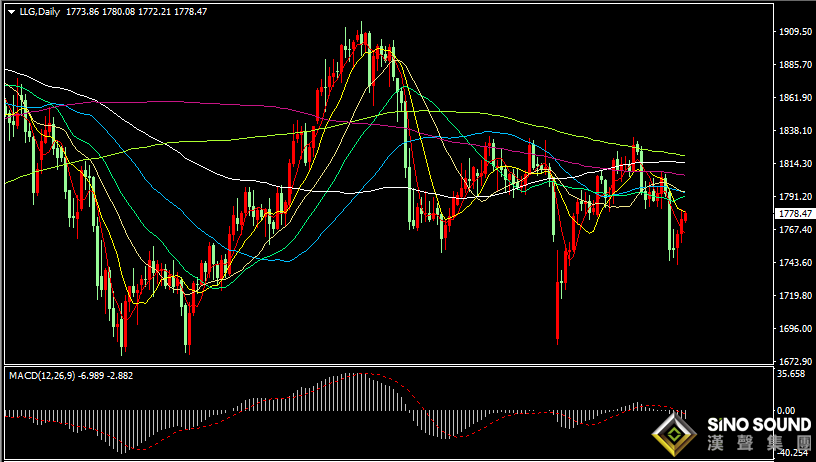
Task: Select the 1838.10 price scale label
Action: pos(795,131)
